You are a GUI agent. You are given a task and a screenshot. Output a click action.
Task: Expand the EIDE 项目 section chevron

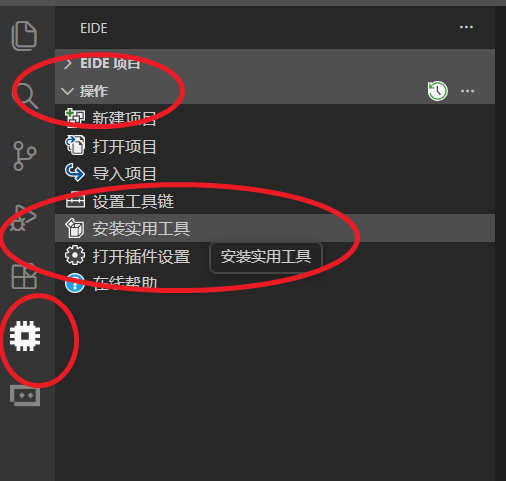point(68,64)
